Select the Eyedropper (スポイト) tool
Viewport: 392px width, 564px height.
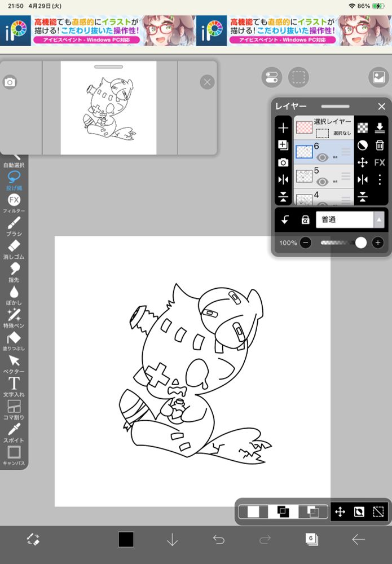(14, 433)
